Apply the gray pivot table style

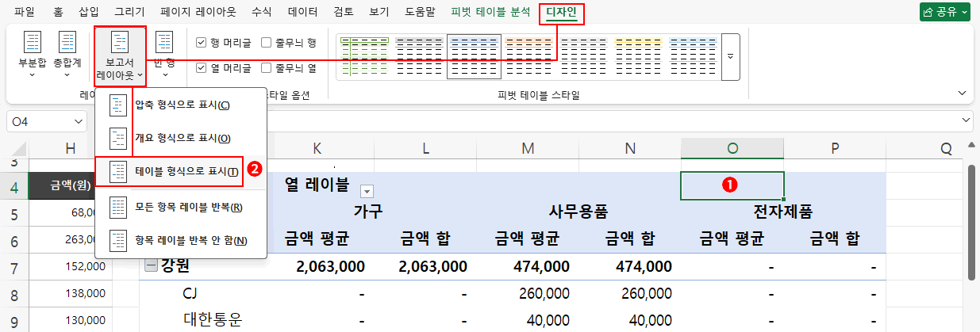pos(419,57)
